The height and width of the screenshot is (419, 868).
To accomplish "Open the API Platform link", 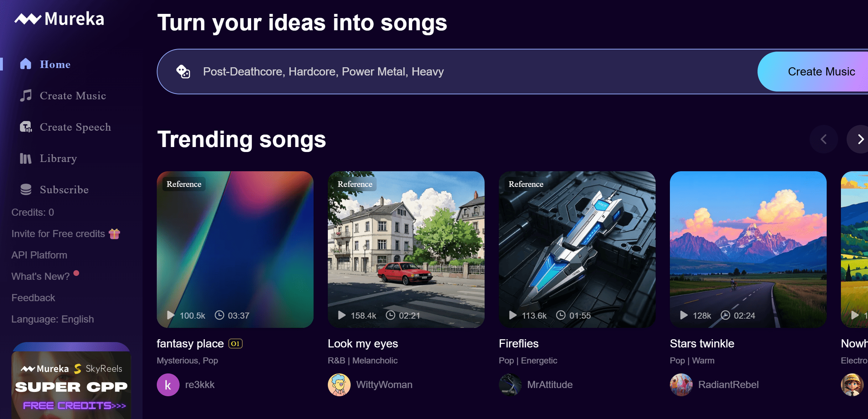I will point(39,255).
